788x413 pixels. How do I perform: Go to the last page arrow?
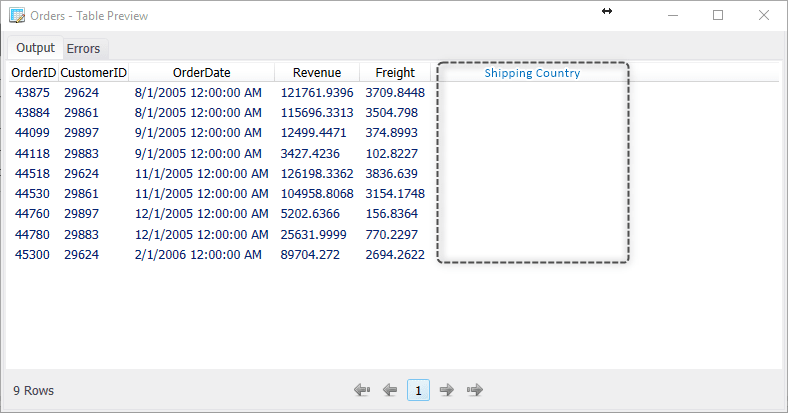tap(474, 390)
